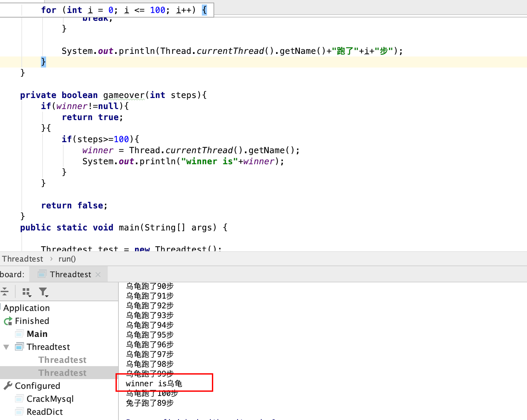
Task: Click the Threadtest configuration icon in tree
Action: pos(19,347)
